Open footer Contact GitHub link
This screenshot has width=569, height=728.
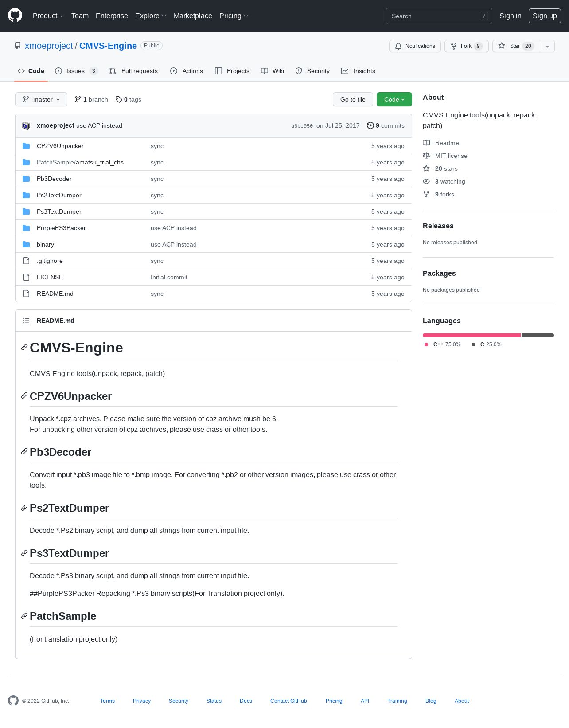288,701
